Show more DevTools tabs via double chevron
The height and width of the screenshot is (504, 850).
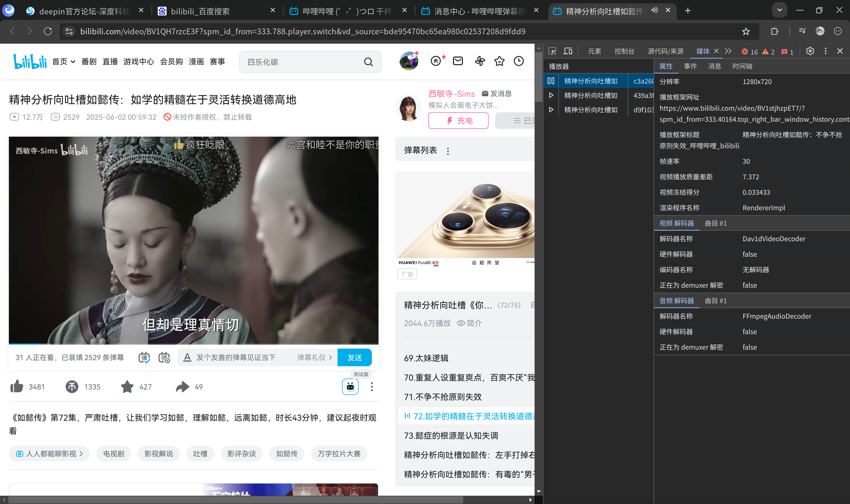click(x=728, y=51)
